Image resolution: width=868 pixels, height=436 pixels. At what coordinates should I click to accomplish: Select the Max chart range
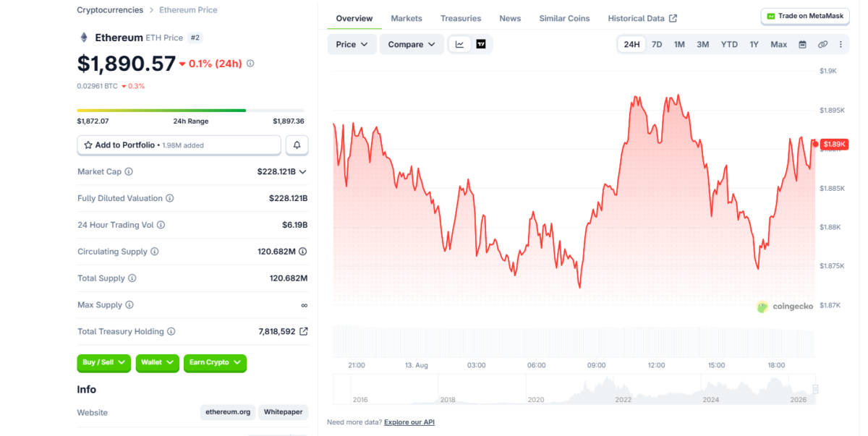[x=778, y=45]
